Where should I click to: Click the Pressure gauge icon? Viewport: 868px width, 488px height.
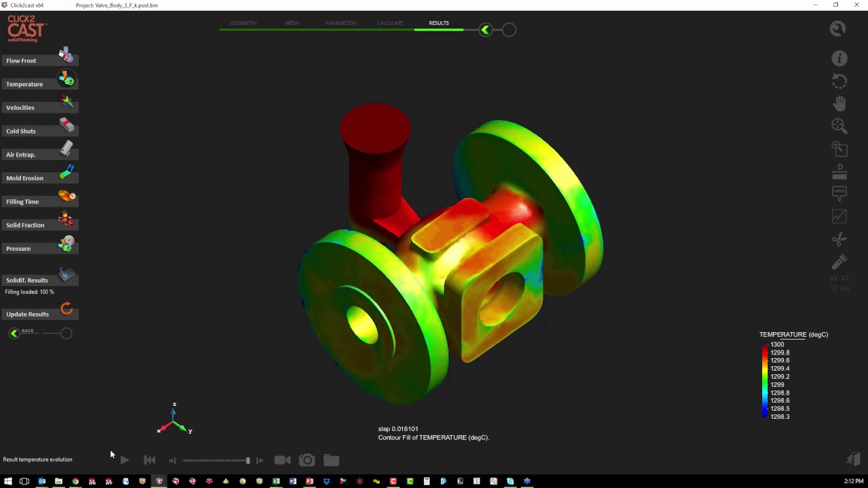tap(66, 243)
